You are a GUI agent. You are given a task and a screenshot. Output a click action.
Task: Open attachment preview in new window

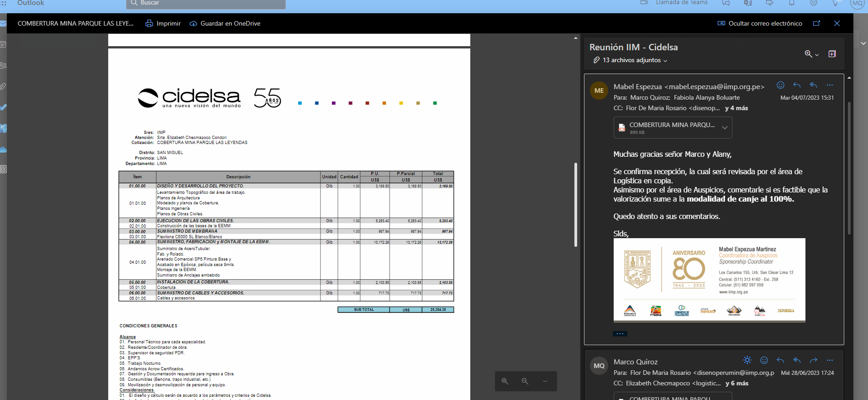pos(816,23)
